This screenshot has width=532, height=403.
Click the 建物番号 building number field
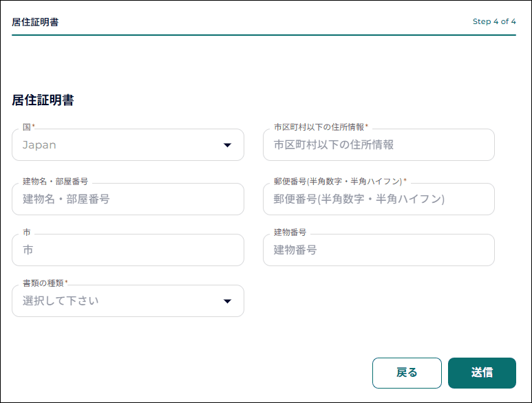tap(379, 250)
